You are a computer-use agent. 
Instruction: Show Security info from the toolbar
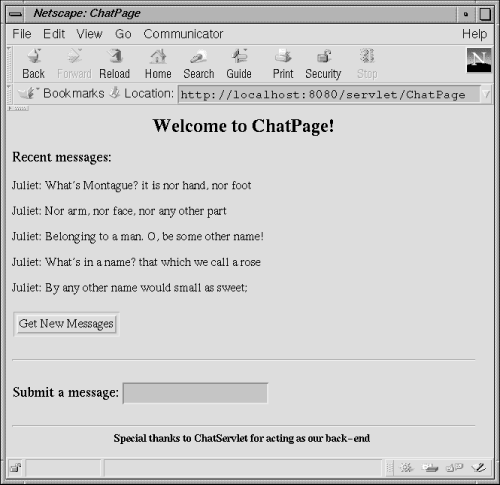coord(323,64)
